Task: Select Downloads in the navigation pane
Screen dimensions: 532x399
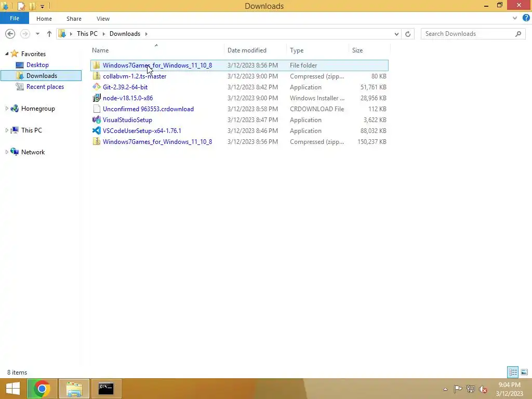Action: point(42,75)
